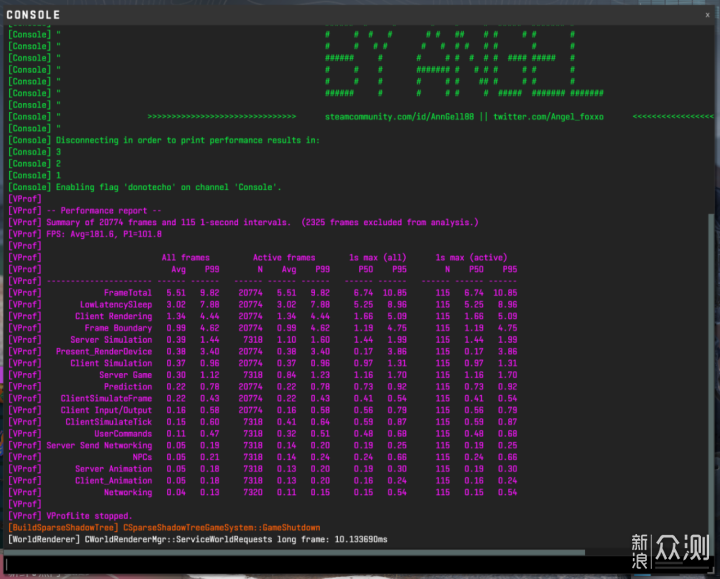Viewport: 720px width, 579px height.
Task: Click the UserCommands row label
Action: (x=123, y=433)
